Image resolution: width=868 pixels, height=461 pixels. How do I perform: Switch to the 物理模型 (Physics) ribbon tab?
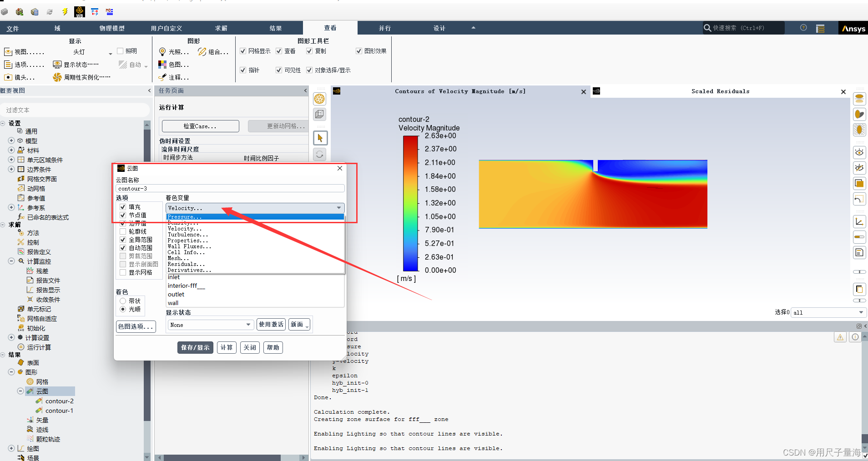coord(112,28)
